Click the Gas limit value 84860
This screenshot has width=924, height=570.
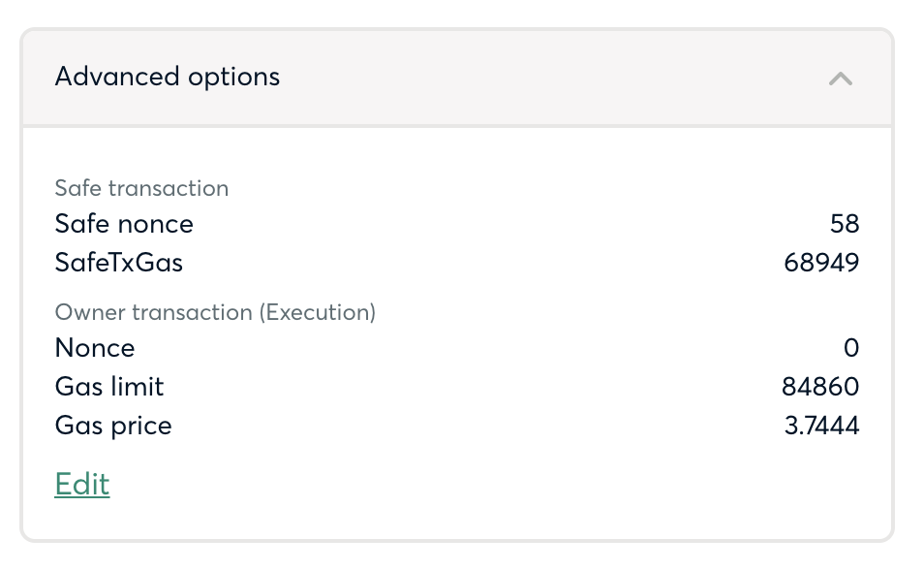(x=820, y=387)
